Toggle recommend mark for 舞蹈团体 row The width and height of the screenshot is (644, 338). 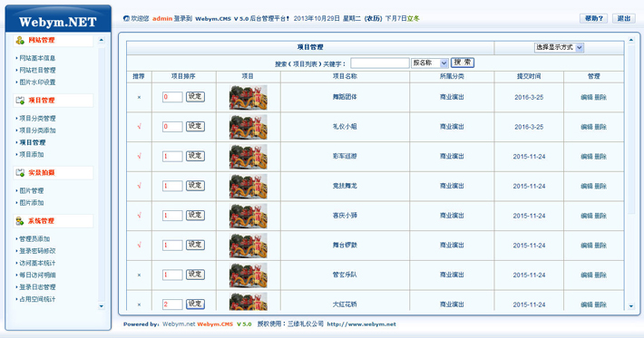point(140,97)
